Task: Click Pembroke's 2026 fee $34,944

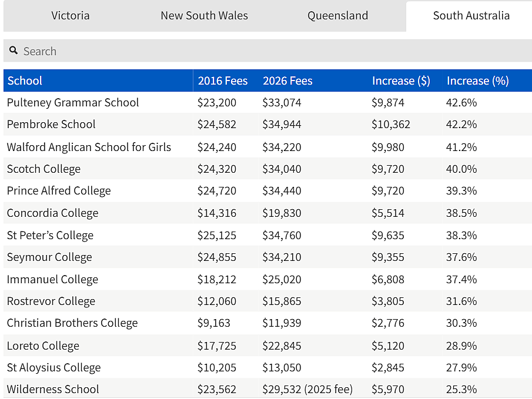Action: [x=282, y=124]
